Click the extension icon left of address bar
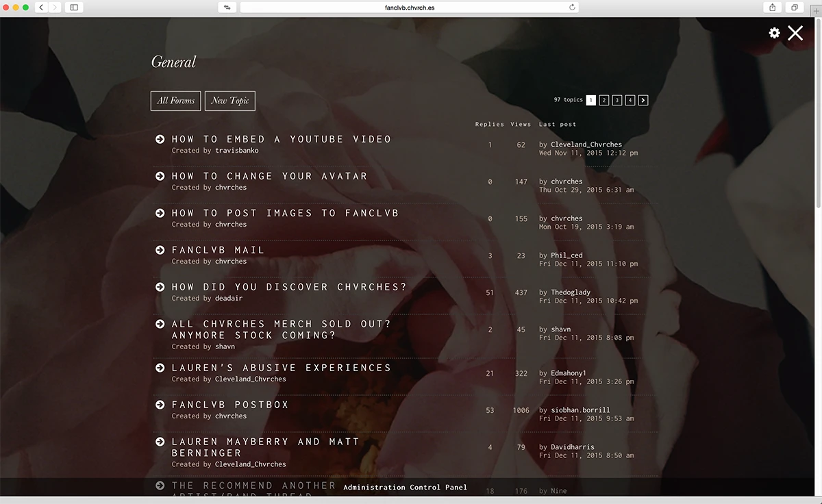Screen dimensions: 822x504 point(227,8)
